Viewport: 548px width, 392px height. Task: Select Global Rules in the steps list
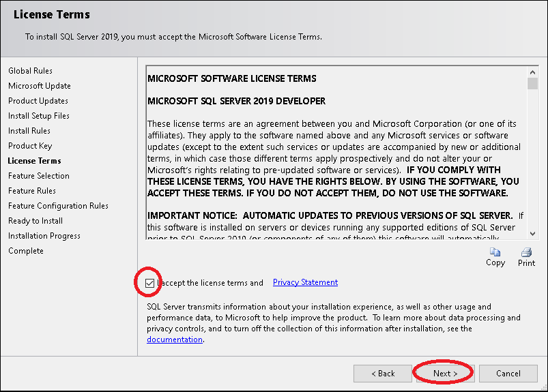(x=31, y=71)
